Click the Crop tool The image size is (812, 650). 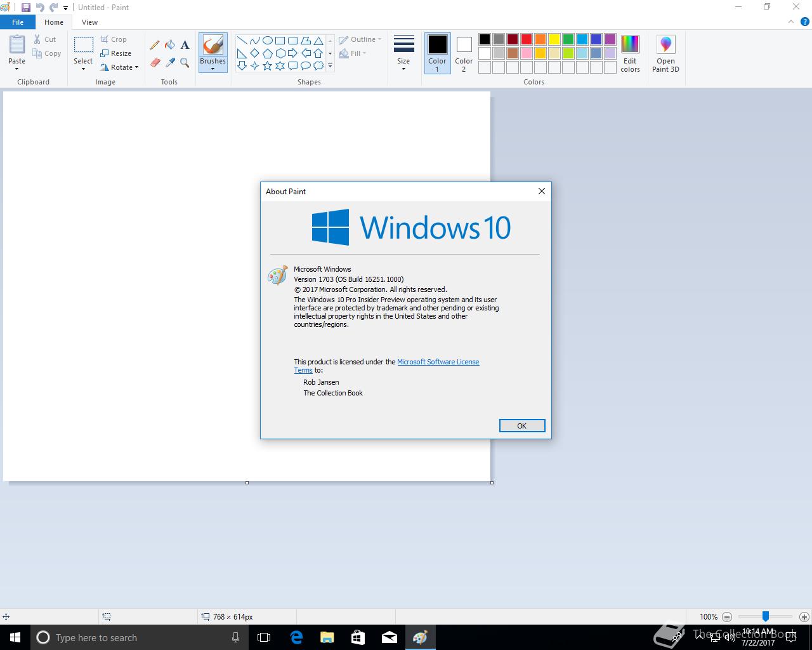(x=114, y=39)
